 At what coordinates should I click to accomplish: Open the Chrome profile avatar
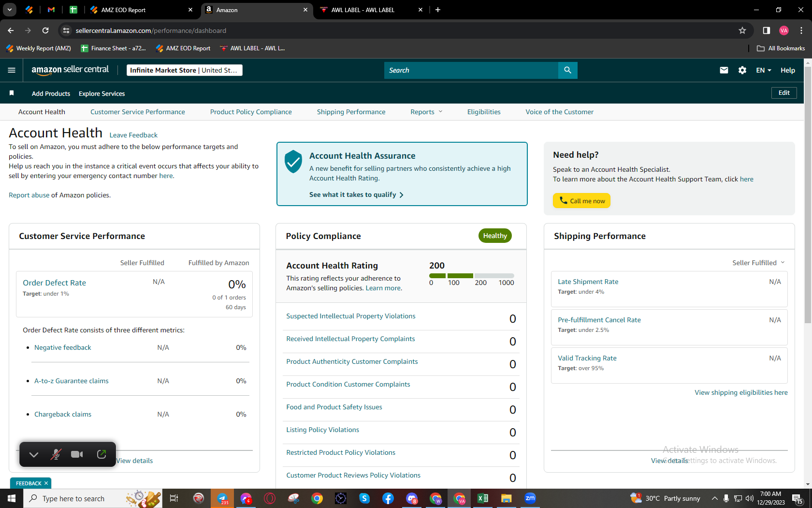[x=784, y=30]
